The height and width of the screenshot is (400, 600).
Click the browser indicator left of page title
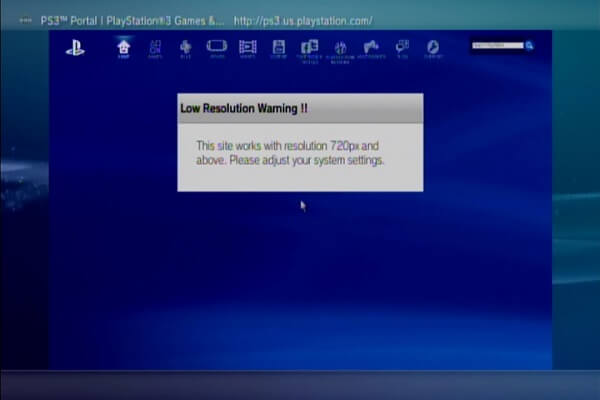coord(26,21)
